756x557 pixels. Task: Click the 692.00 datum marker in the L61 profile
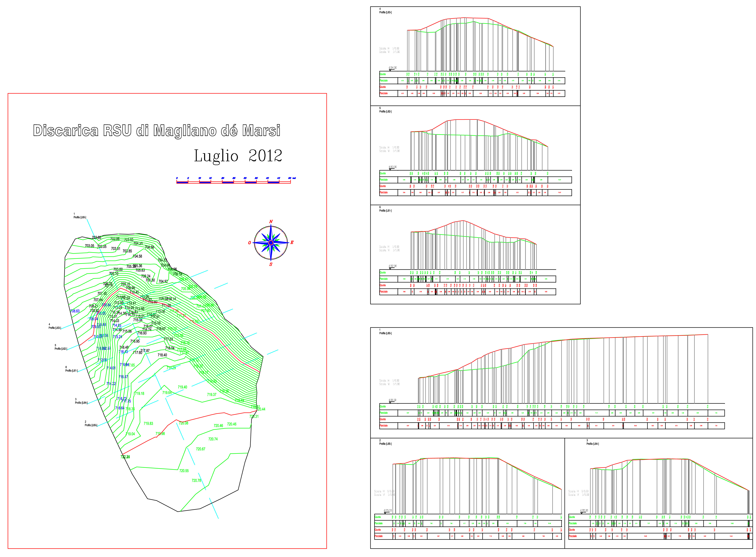393,266
